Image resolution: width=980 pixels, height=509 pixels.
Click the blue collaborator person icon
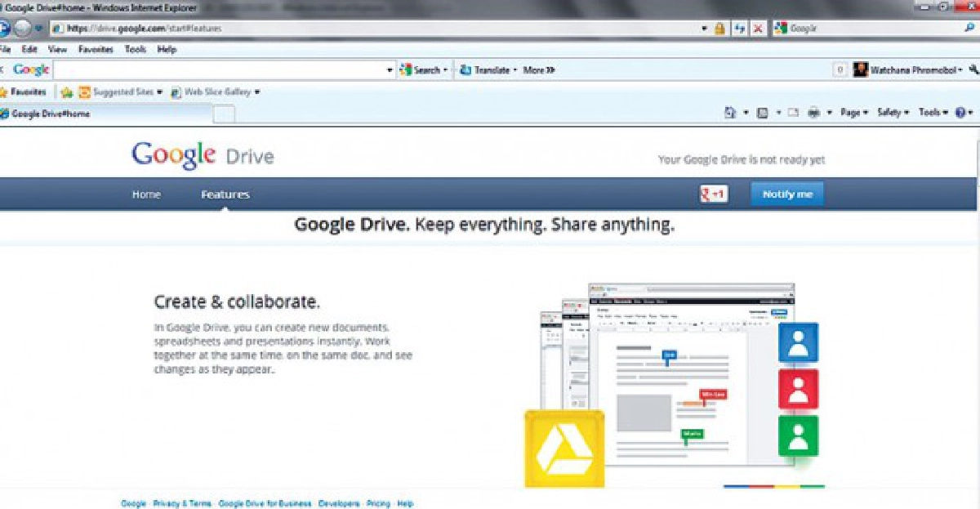[x=798, y=342]
